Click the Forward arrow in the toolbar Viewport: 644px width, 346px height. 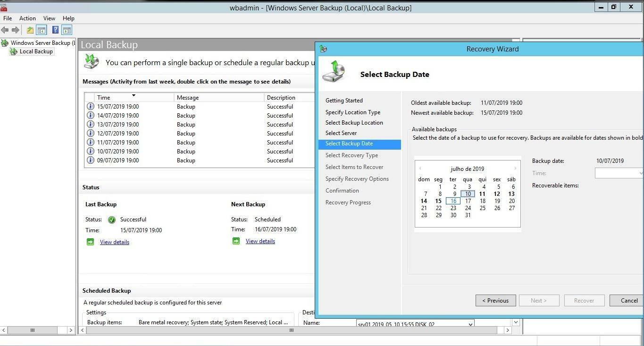[16, 30]
